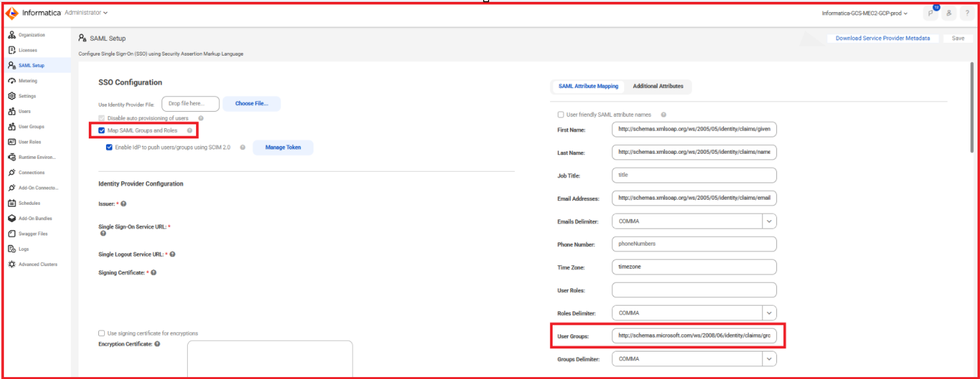Open the Metering sidebar icon

click(12, 80)
